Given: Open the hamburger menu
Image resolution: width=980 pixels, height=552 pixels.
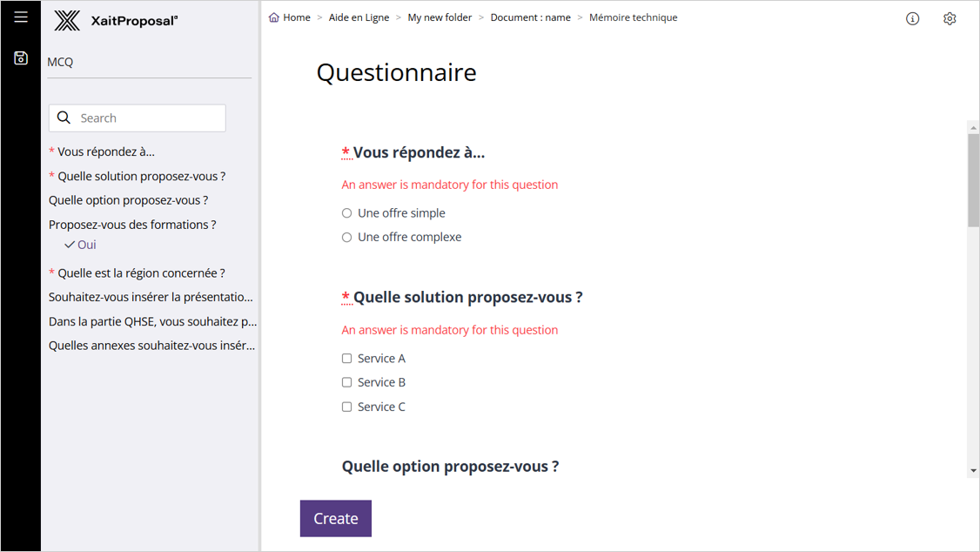Looking at the screenshot, I should (21, 17).
